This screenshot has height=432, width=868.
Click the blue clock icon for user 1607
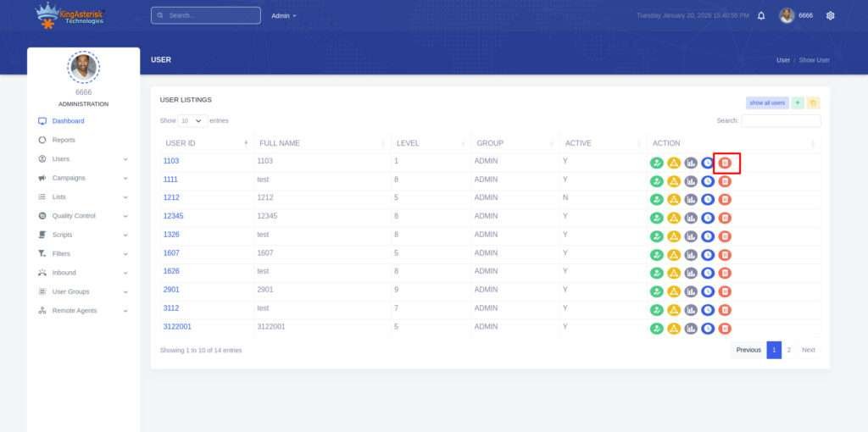(708, 255)
